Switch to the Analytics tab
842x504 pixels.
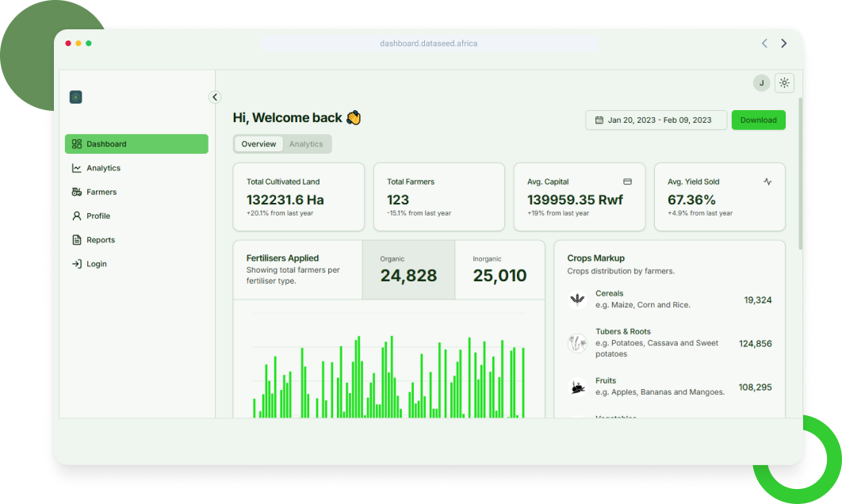306,144
